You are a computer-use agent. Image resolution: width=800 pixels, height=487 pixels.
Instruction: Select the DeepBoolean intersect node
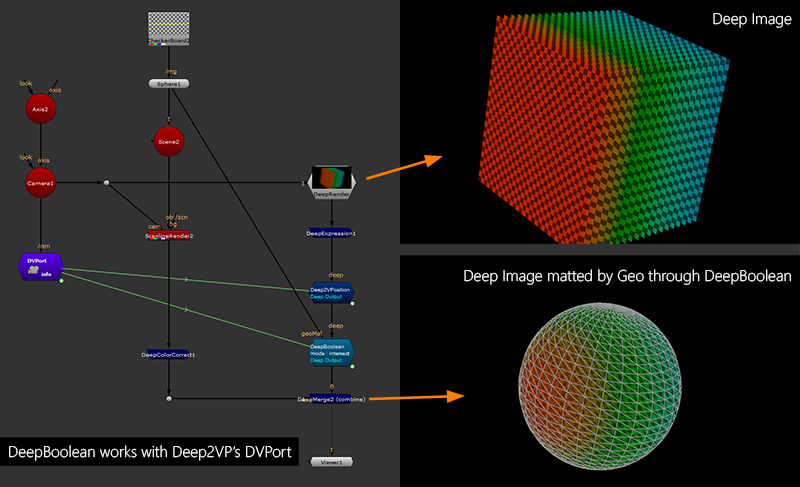coord(331,351)
